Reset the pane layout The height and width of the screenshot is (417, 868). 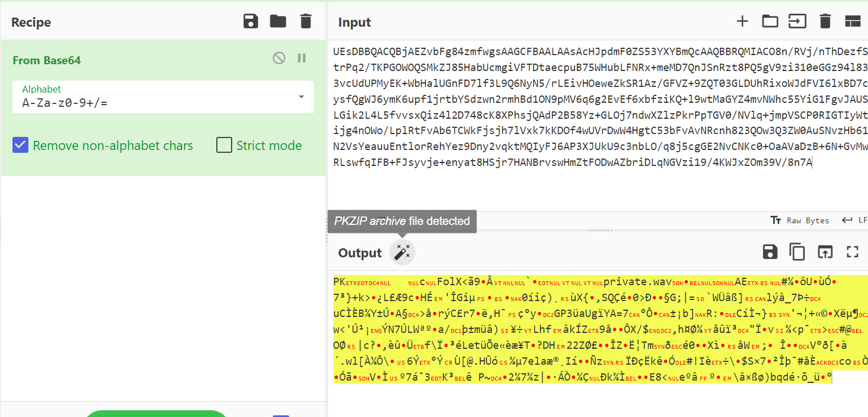coord(853,22)
